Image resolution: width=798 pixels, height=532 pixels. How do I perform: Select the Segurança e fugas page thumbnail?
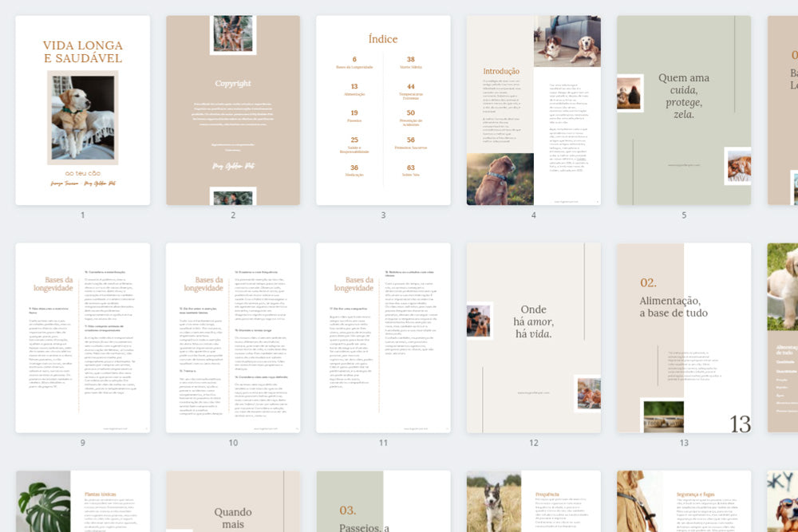[683, 502]
